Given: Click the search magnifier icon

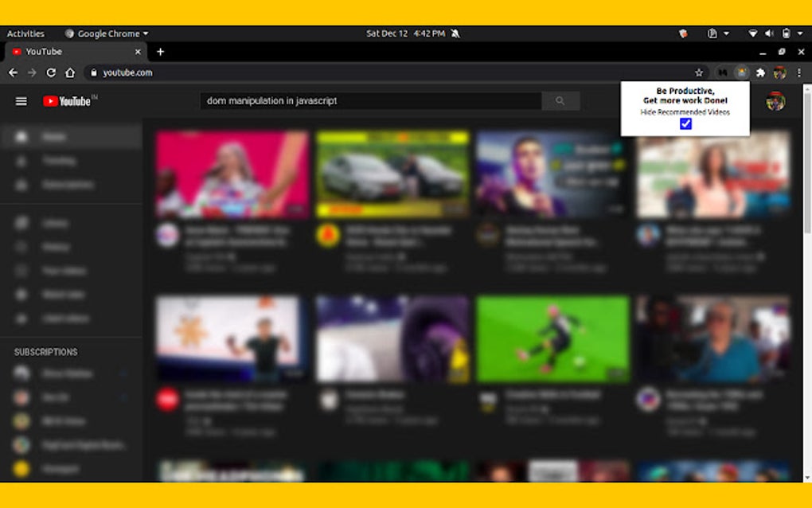Looking at the screenshot, I should (560, 100).
